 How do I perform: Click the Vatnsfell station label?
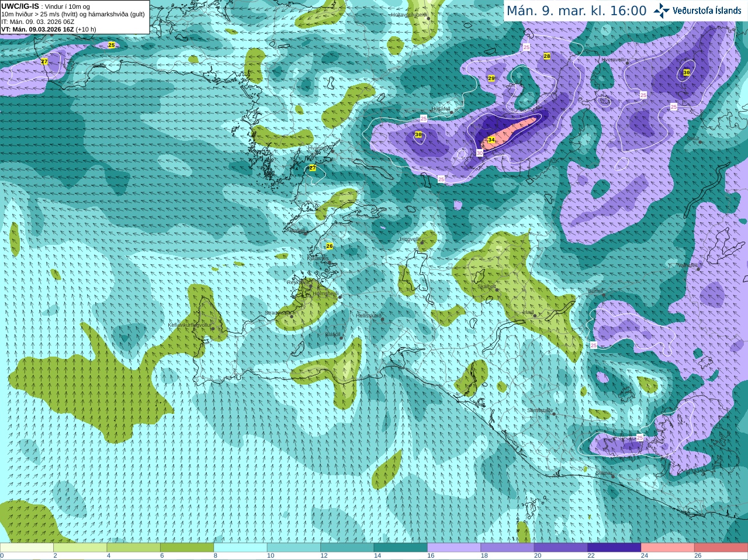pyautogui.click(x=688, y=265)
